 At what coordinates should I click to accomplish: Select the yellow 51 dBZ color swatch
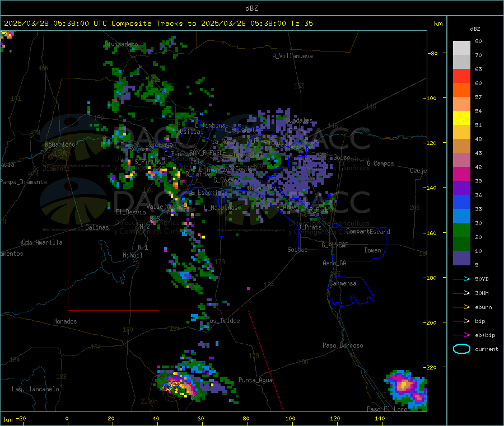tap(461, 118)
